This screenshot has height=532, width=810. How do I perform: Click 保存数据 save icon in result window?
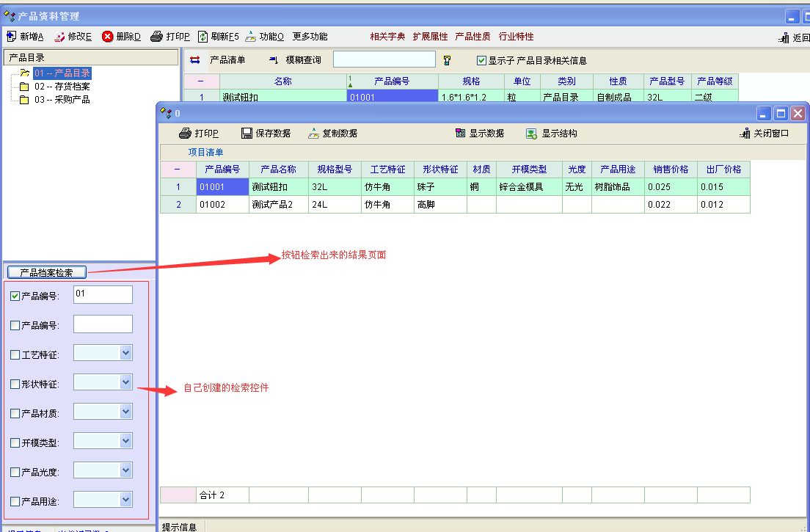pyautogui.click(x=247, y=134)
